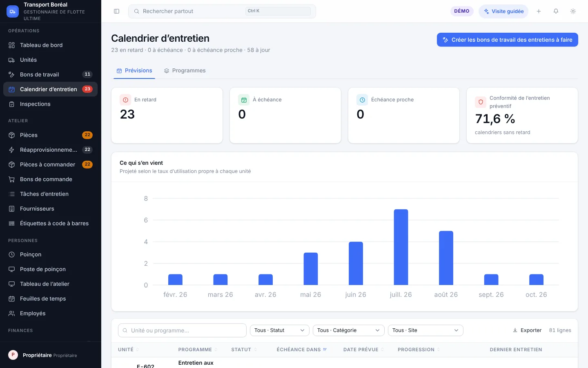This screenshot has height=368, width=588.
Task: Select the Prévisions tab
Action: [x=134, y=71]
